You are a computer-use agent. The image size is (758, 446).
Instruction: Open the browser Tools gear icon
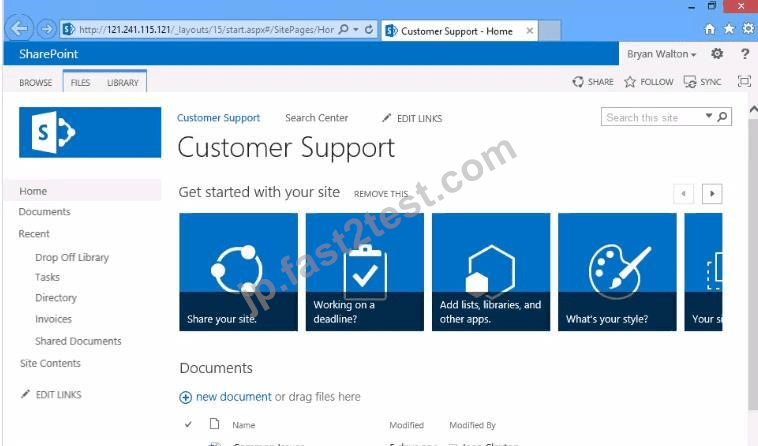coord(748,29)
